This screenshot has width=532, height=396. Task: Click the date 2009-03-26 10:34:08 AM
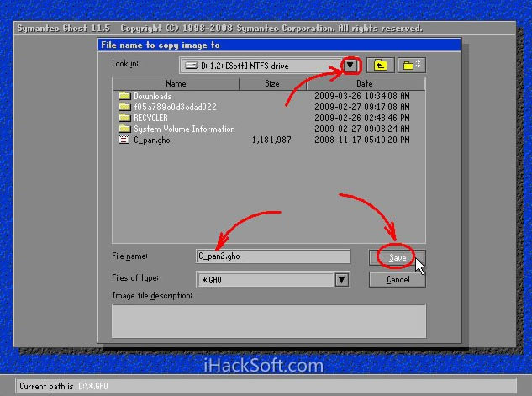tap(362, 96)
